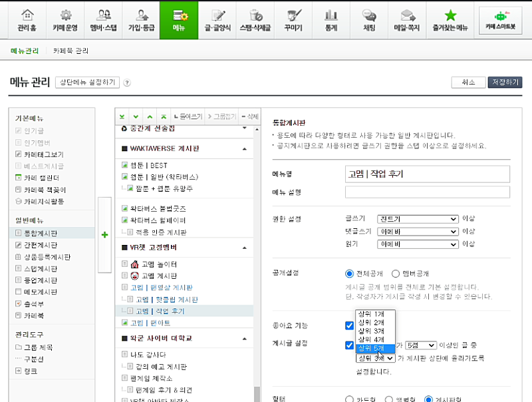Screen dimensions: 532x402
Task: Click the green plus add-menu icon
Action: click(104, 235)
